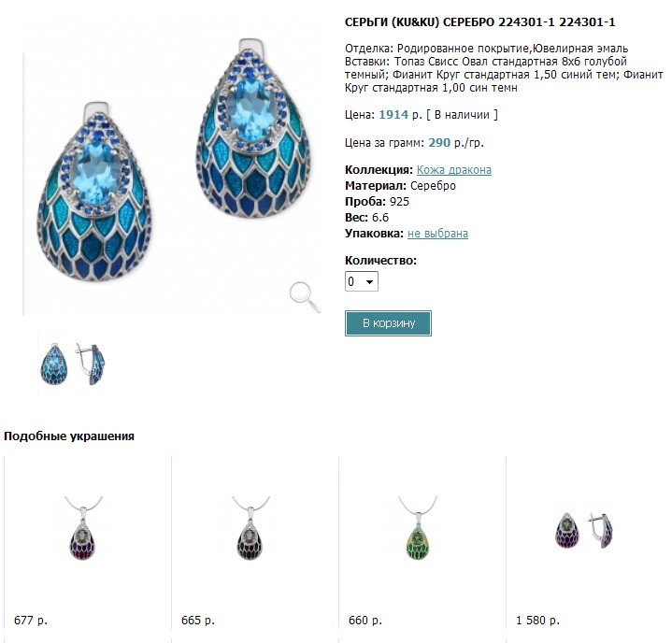This screenshot has width=672, height=643.
Task: Open the Количество quantity dropdown
Action: pyautogui.click(x=362, y=281)
